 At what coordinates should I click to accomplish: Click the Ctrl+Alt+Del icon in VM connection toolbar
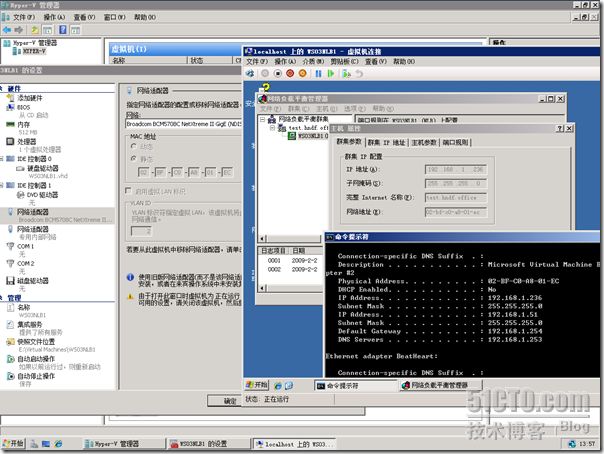(x=250, y=73)
